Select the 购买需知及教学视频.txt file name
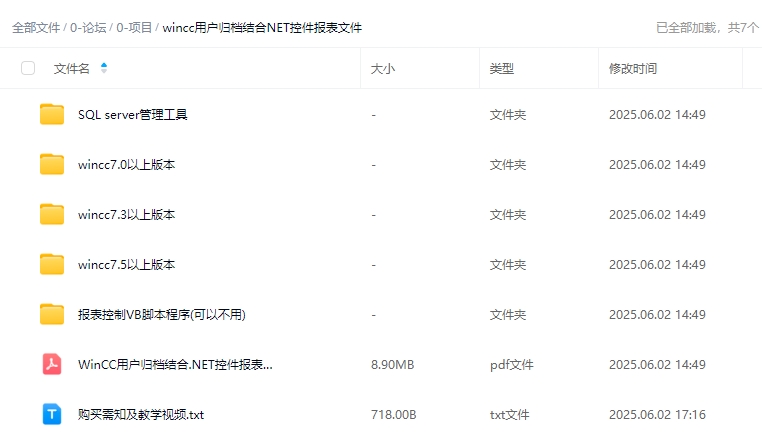762x445 pixels. 141,415
